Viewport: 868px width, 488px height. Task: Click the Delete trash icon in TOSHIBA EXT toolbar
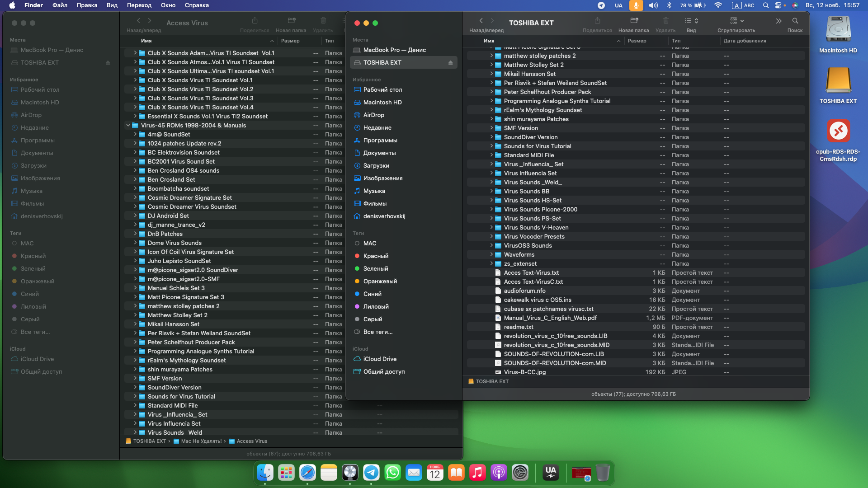(665, 20)
